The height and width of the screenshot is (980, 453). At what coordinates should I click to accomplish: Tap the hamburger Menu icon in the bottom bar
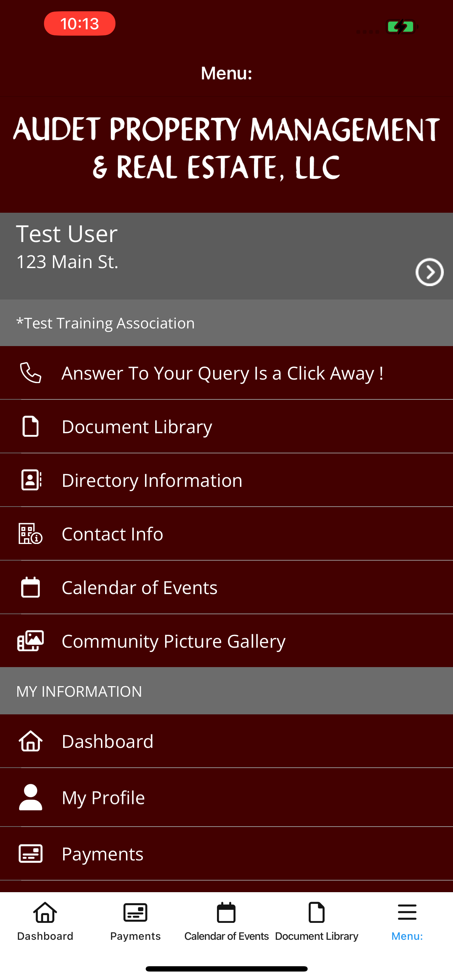[x=407, y=912]
